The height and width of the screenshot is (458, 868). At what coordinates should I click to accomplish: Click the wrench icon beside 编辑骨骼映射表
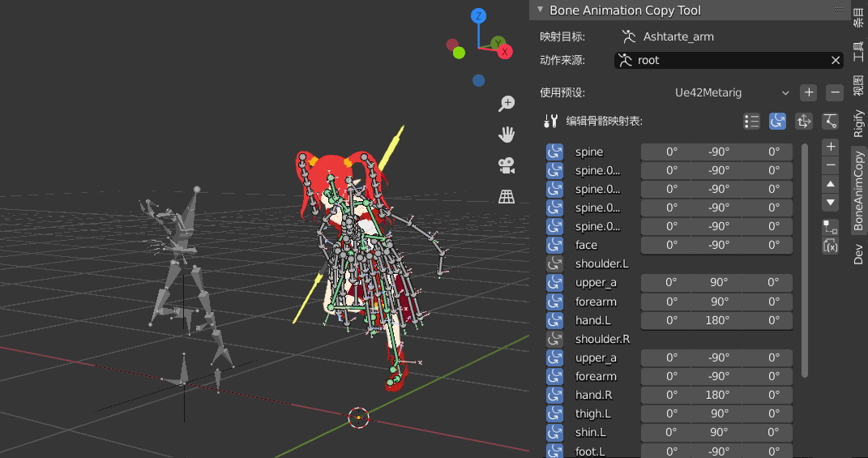pyautogui.click(x=550, y=122)
